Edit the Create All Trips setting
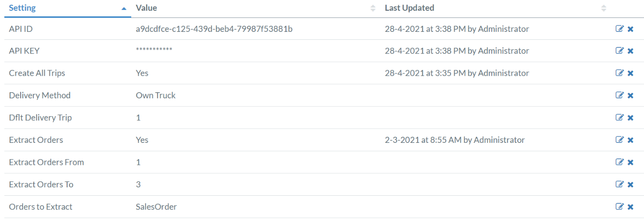 coord(620,73)
